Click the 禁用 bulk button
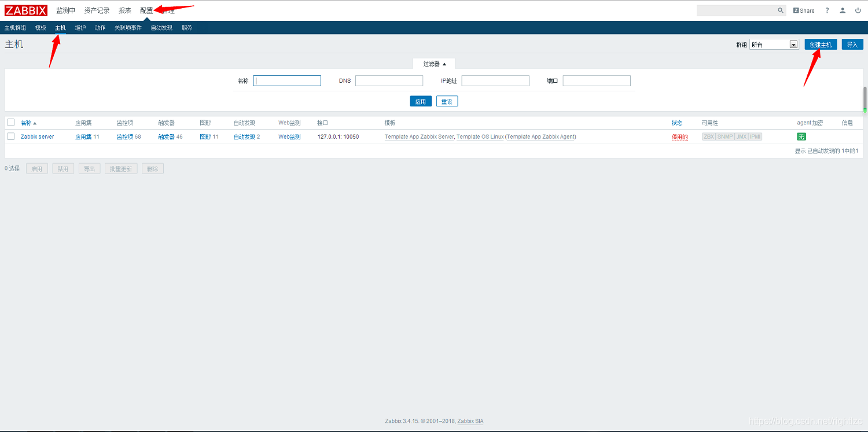The image size is (868, 432). click(x=63, y=169)
